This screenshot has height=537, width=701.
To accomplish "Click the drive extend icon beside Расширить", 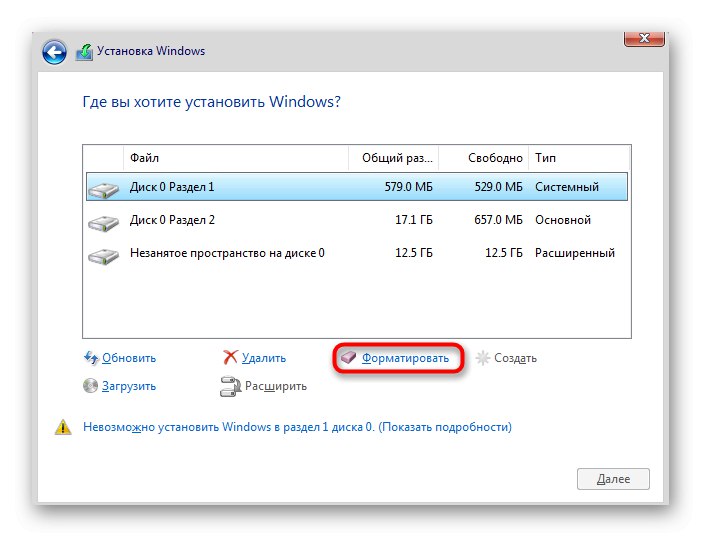I will point(230,386).
